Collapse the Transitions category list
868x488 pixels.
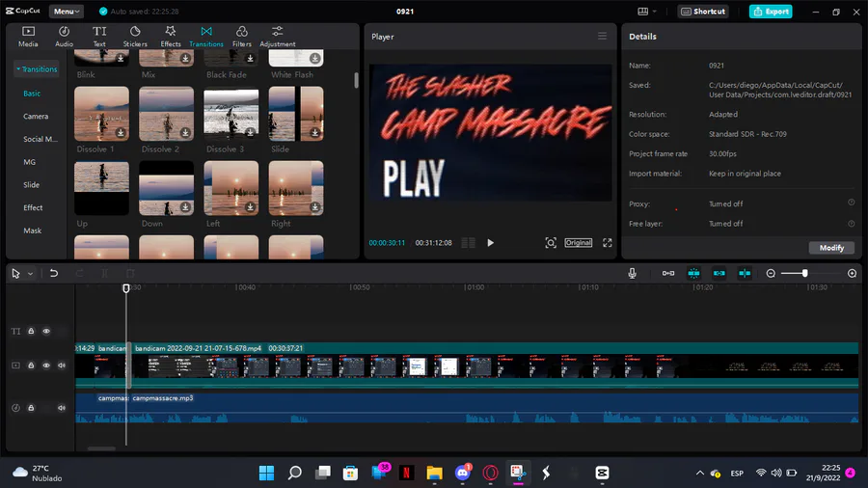tap(37, 69)
